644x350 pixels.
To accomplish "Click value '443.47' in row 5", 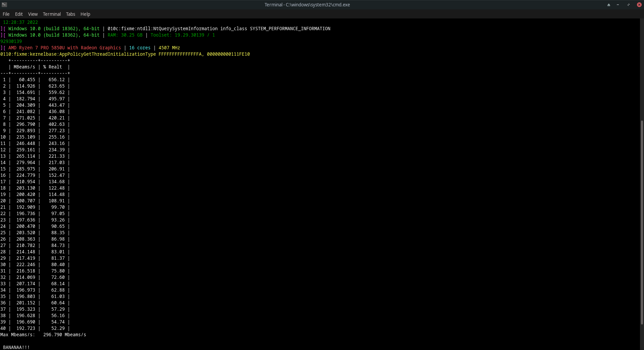I will click(57, 105).
